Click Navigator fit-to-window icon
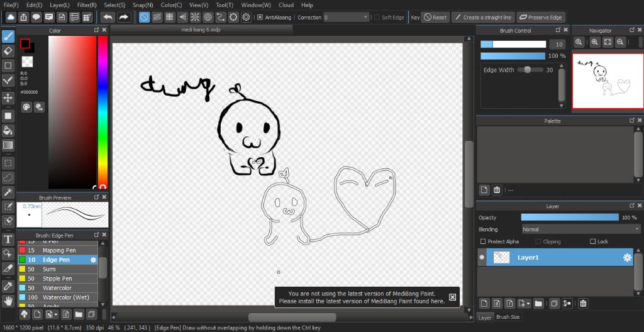Viewport: 644px width, 332px height. pyautogui.click(x=608, y=42)
